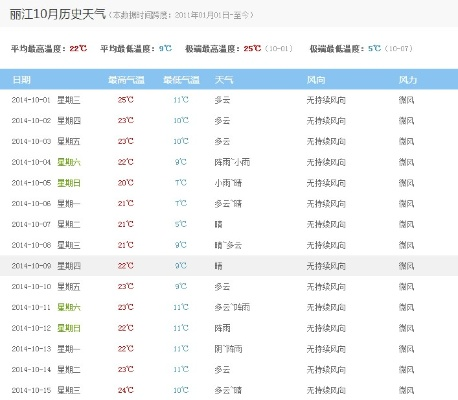Select the date cell 2014-10-10
Viewport: 458px width, 400px height.
pos(31,287)
